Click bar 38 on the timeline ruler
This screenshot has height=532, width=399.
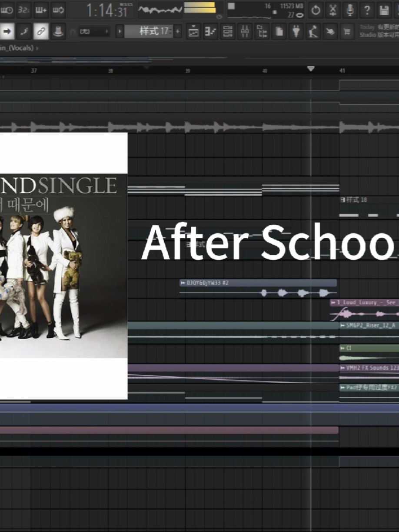pos(110,71)
